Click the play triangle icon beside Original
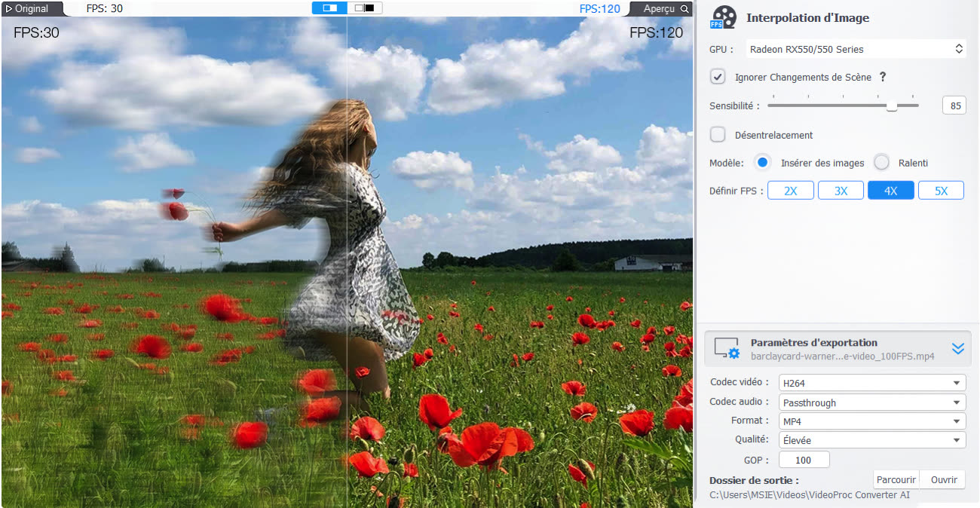This screenshot has height=508, width=980. pos(9,9)
